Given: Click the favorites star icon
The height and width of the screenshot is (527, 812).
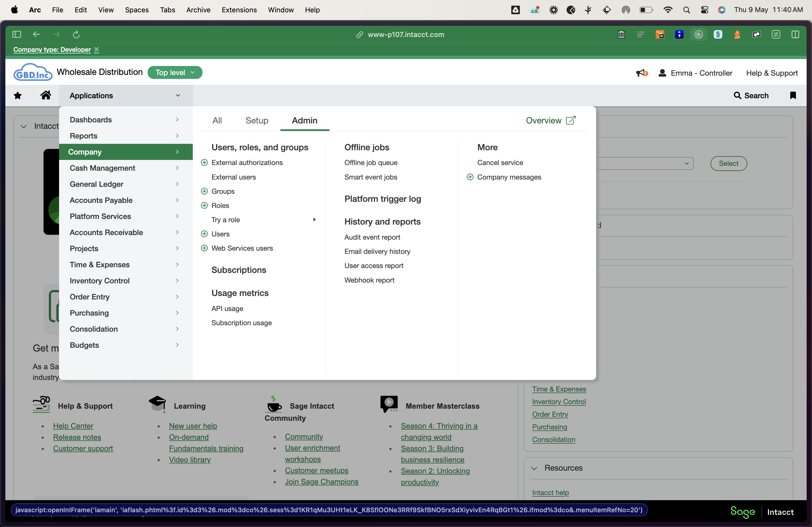Looking at the screenshot, I should (17, 96).
